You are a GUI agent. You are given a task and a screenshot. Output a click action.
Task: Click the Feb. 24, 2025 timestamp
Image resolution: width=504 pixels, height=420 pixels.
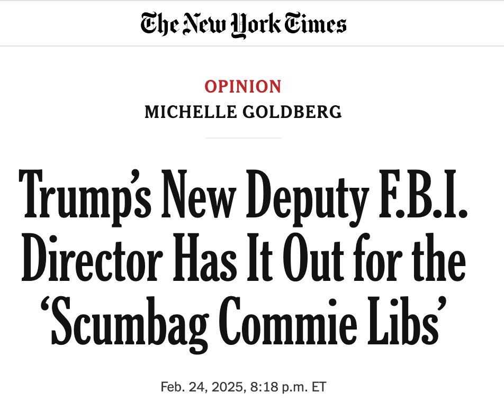click(244, 387)
